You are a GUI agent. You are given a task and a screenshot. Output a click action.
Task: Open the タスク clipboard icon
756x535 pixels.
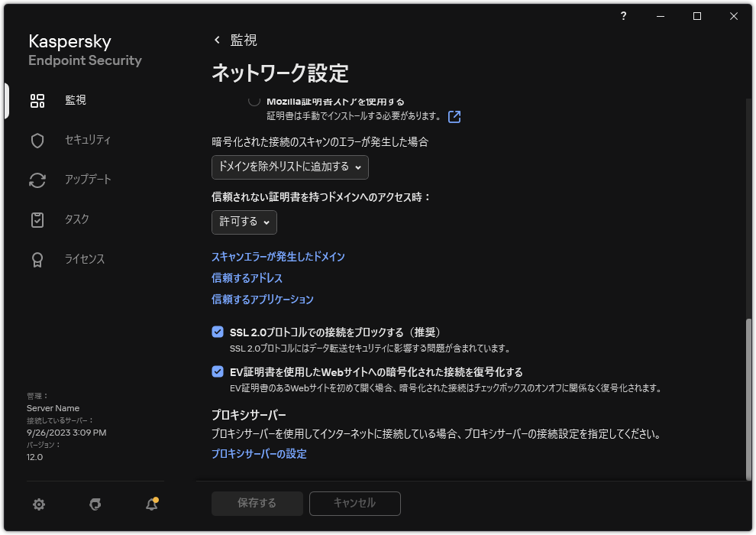tap(37, 219)
